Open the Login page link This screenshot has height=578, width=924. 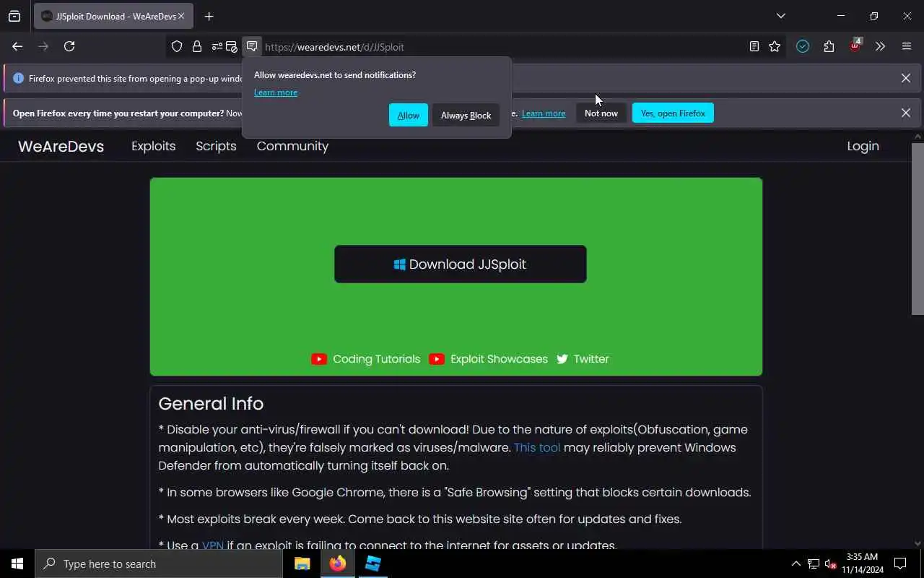tap(863, 146)
